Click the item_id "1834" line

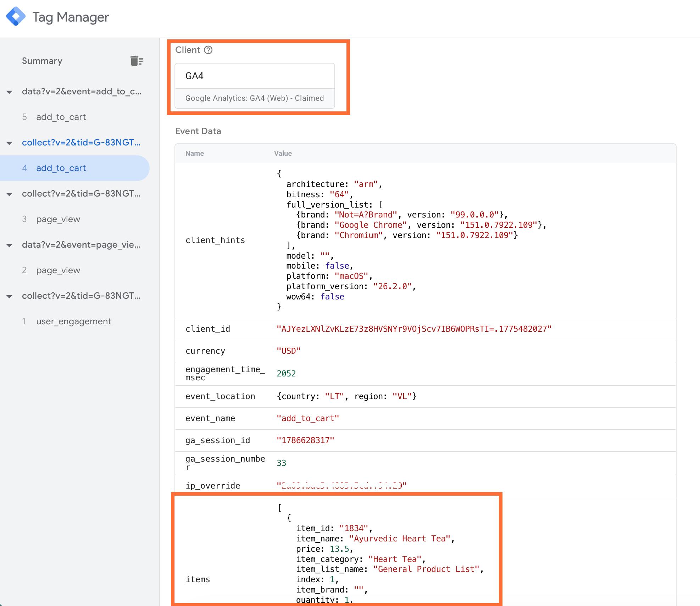(x=334, y=528)
